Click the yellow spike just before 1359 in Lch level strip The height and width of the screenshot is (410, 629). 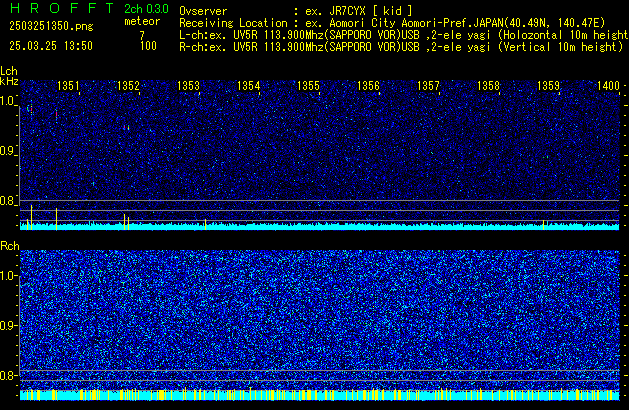pyautogui.click(x=544, y=225)
